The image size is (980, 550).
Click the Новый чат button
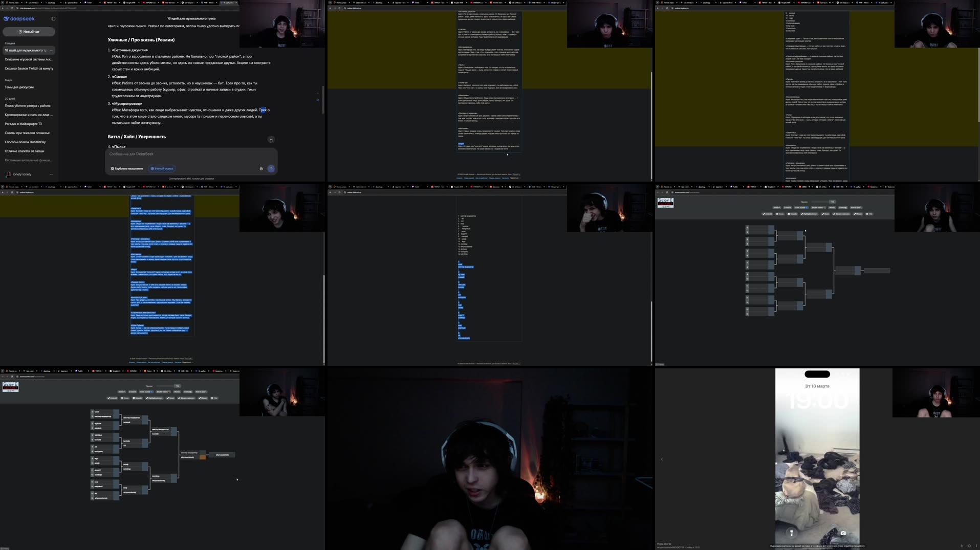28,32
